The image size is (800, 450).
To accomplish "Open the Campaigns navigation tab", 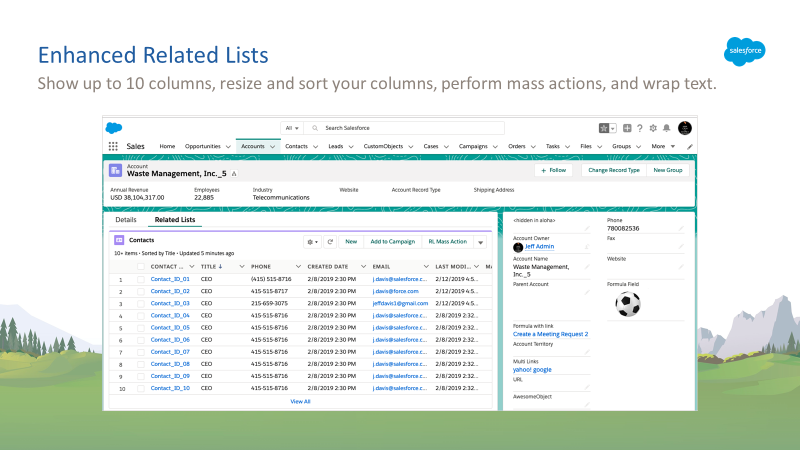I will tap(473, 146).
